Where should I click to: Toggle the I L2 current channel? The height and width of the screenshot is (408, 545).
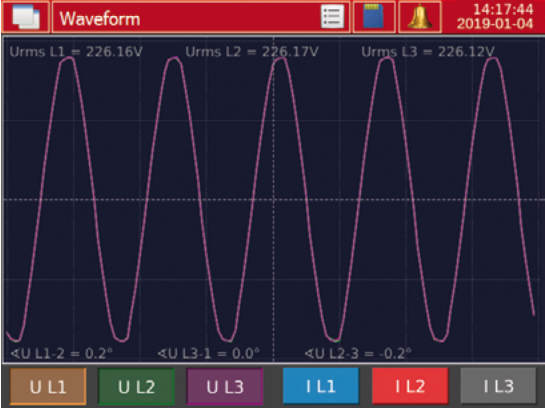410,386
